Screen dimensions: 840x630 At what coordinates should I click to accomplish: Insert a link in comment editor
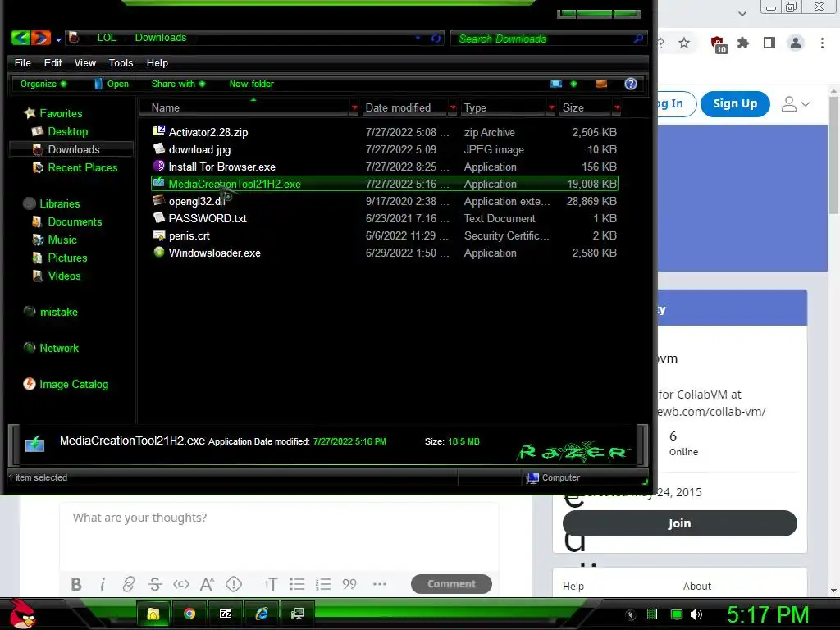coord(129,584)
